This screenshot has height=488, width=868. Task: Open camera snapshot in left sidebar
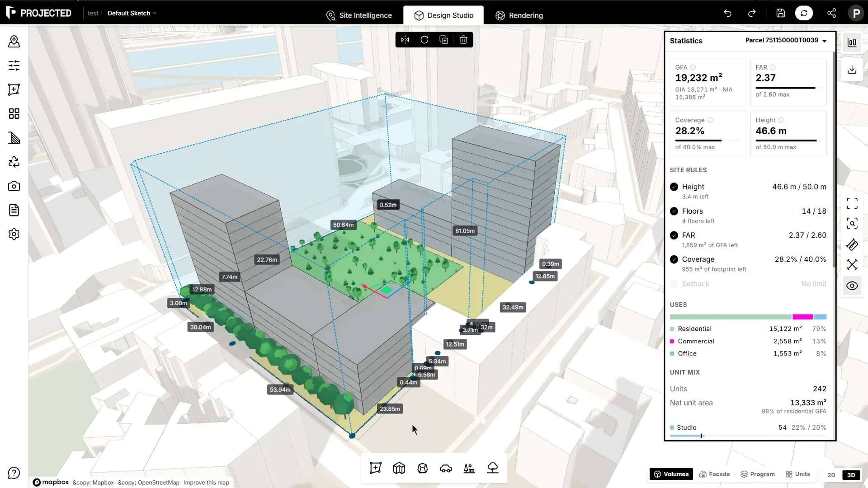pyautogui.click(x=14, y=186)
